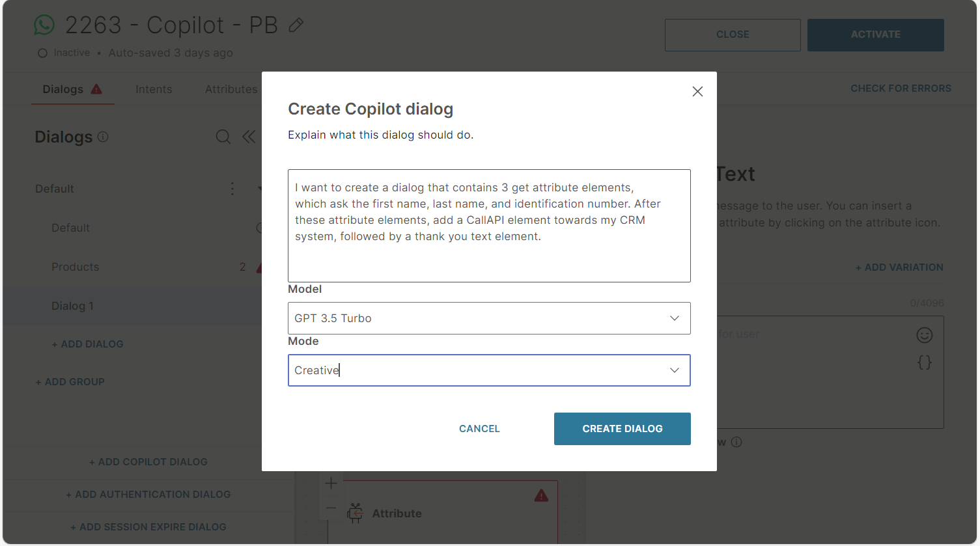Expand the Model GPT 3.5 Turbo dropdown
This screenshot has width=980, height=546.
(489, 318)
